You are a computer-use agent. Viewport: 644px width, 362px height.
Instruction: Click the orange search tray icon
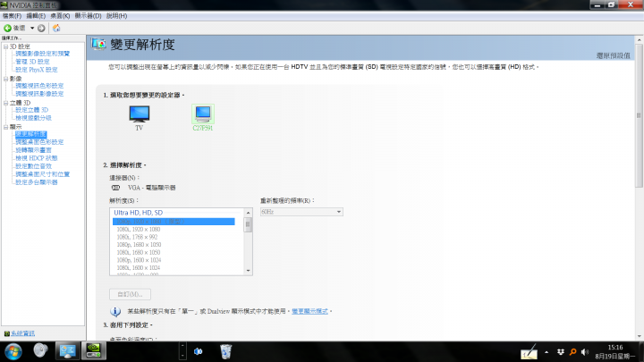[x=572, y=352]
